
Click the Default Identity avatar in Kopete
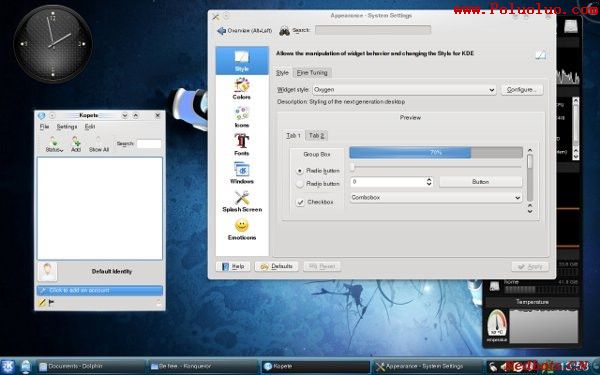click(x=48, y=272)
